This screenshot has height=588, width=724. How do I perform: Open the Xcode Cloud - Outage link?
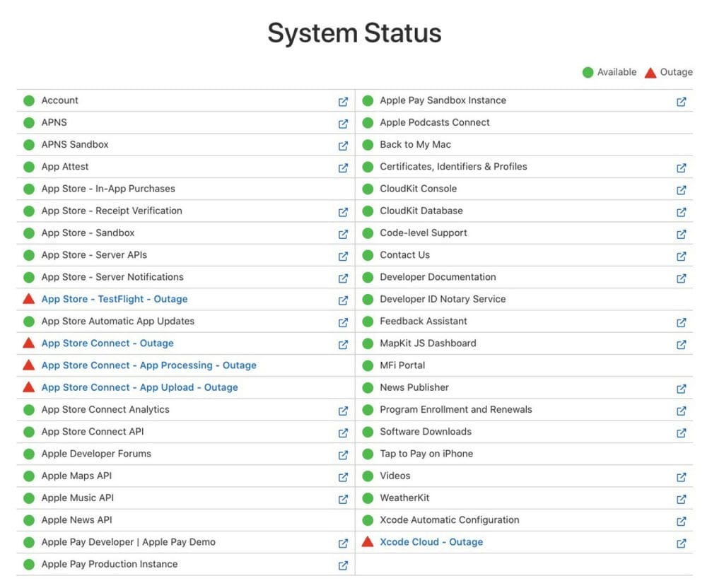[x=431, y=542]
